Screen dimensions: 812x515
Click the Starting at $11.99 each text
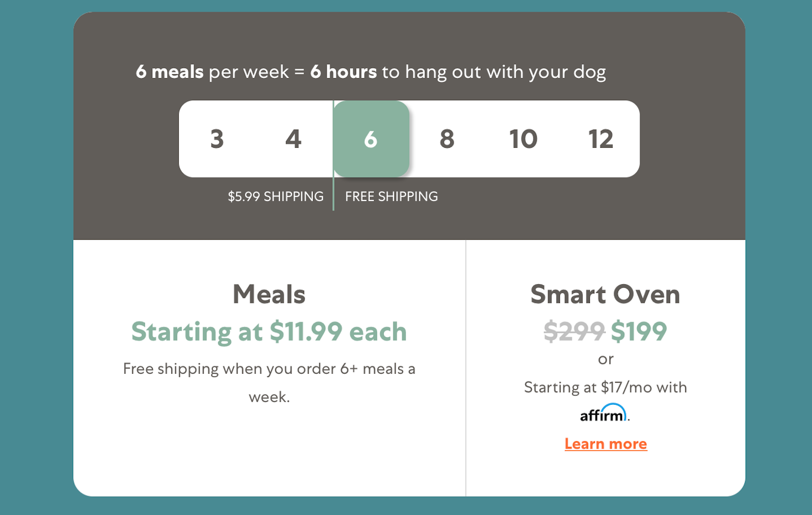[x=269, y=332]
